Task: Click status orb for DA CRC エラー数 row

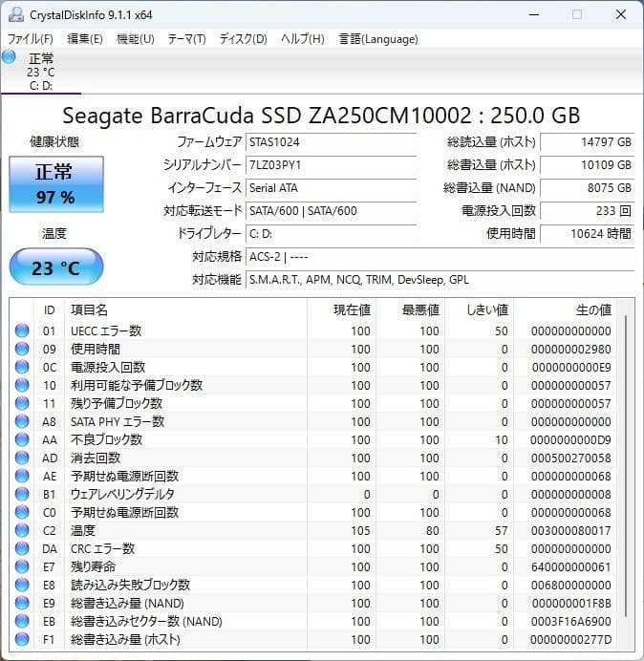Action: pos(22,548)
